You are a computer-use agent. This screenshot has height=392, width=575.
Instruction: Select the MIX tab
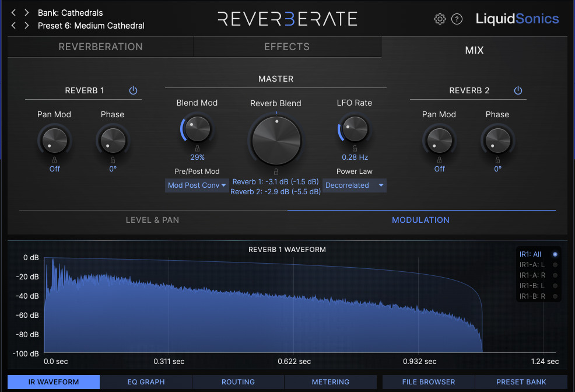pyautogui.click(x=474, y=50)
